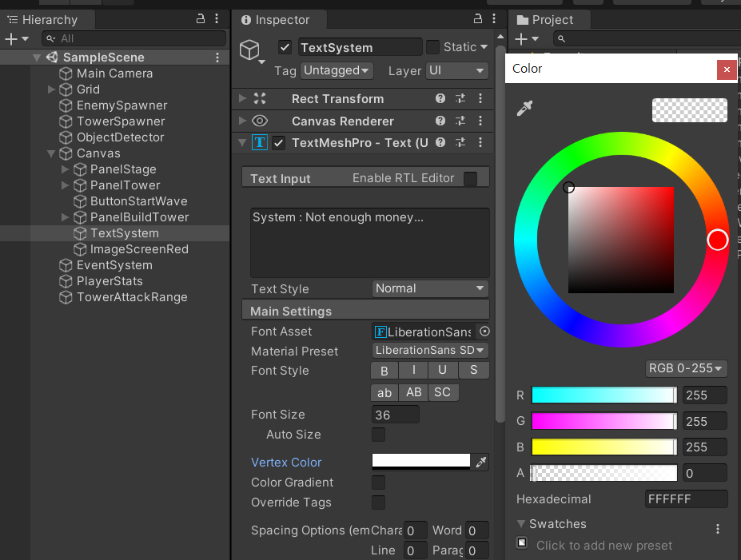Enable the Auto Size checkbox
Viewport: 741px width, 560px height.
click(x=379, y=435)
